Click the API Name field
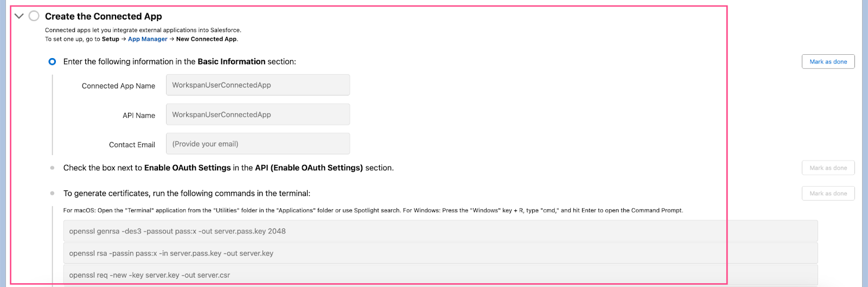Viewport: 868px width, 287px height. point(258,114)
